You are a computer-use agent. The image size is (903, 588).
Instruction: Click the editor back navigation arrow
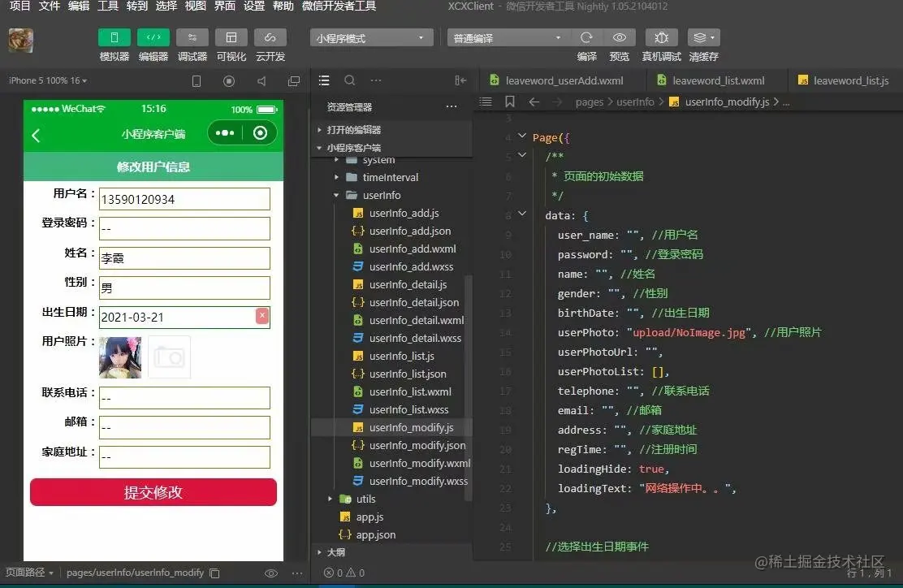pyautogui.click(x=534, y=102)
